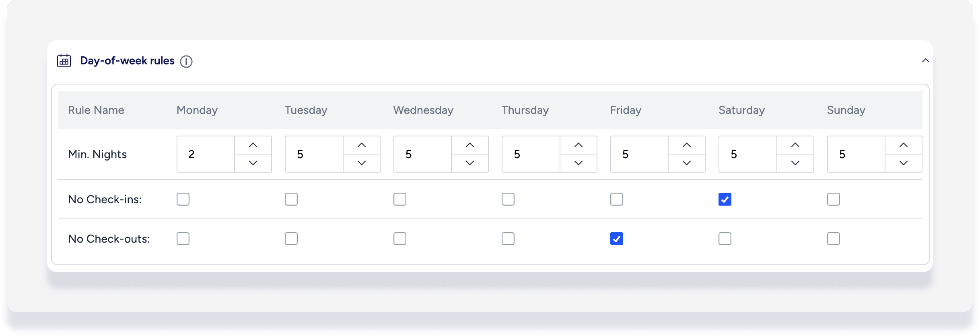Increase Tuesday minimum nights
The height and width of the screenshot is (336, 980).
tap(362, 145)
